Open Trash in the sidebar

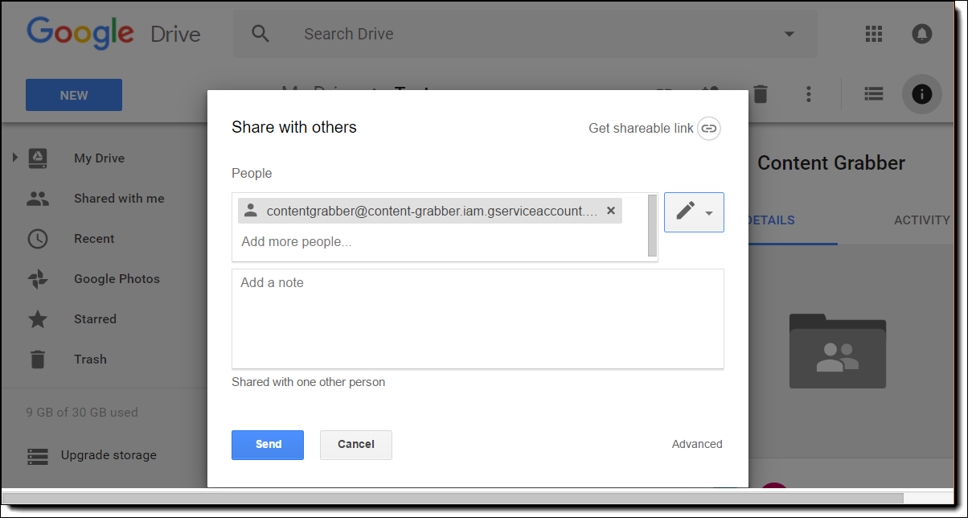click(90, 359)
